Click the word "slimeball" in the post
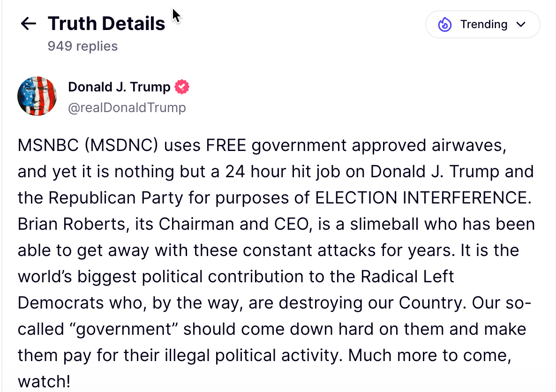The image size is (556, 392). [x=385, y=224]
